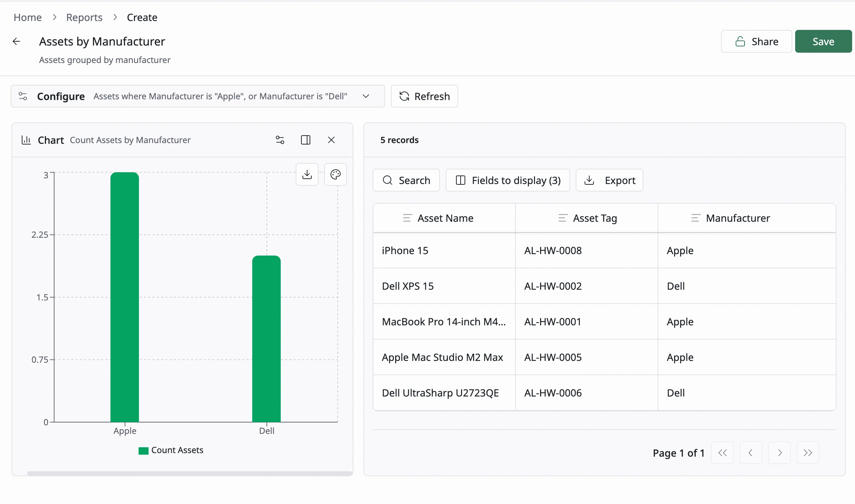Export the records table
The height and width of the screenshot is (504, 855).
click(610, 180)
